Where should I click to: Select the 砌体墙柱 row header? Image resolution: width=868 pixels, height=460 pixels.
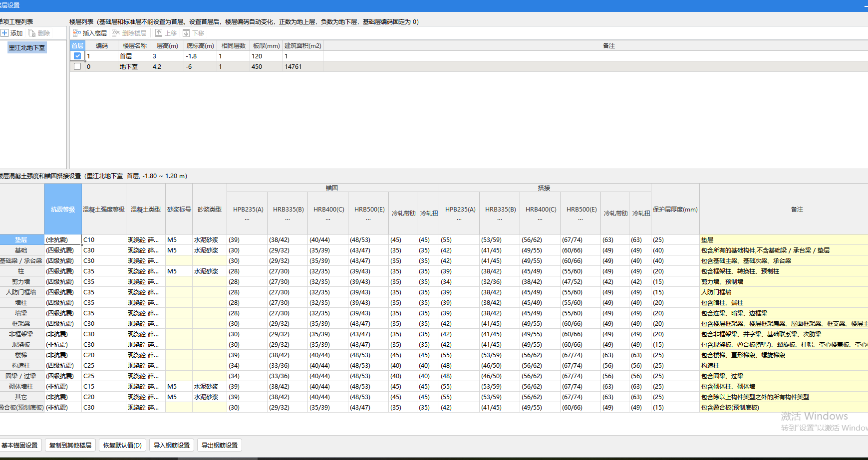(x=21, y=387)
